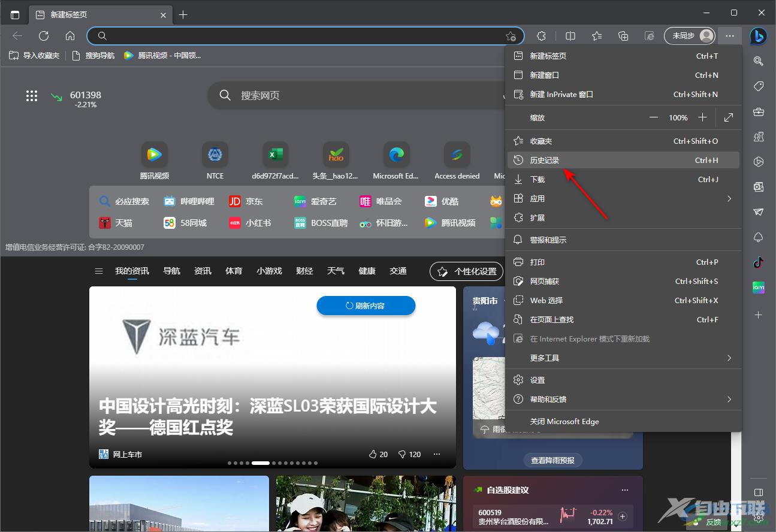Viewport: 776px width, 532px height.
Task: Open the Settings and more ellipsis
Action: coord(729,36)
